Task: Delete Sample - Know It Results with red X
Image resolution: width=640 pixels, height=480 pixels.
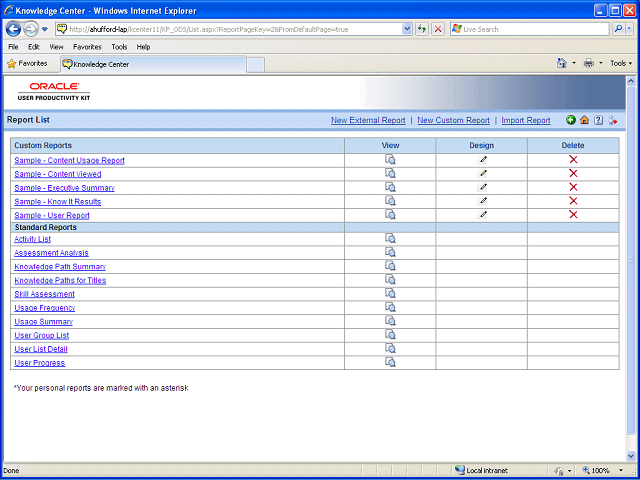Action: coord(573,201)
